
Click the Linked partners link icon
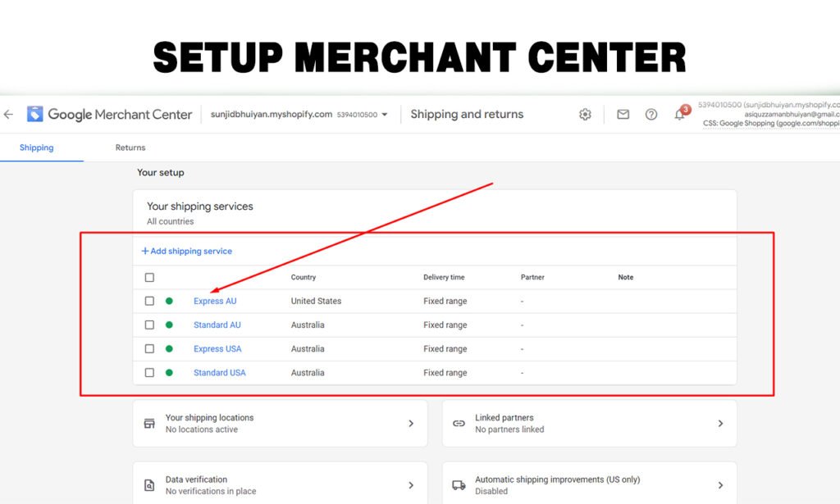point(459,423)
